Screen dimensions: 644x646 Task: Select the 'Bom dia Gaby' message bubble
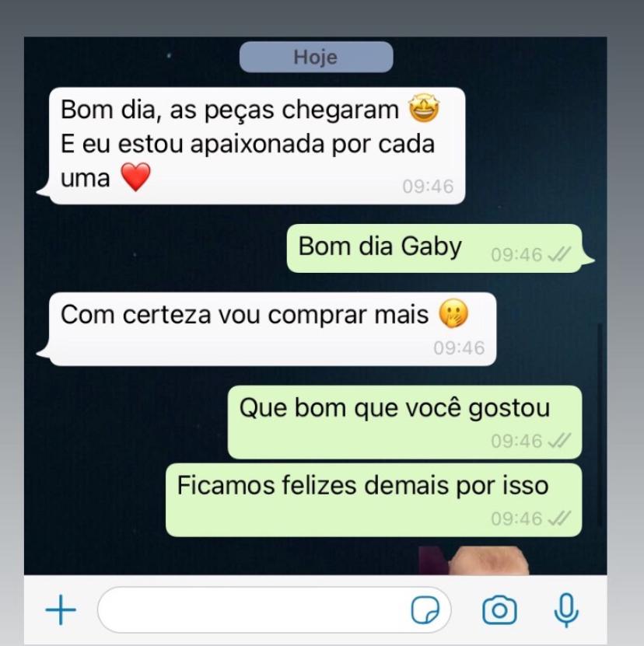(x=440, y=248)
